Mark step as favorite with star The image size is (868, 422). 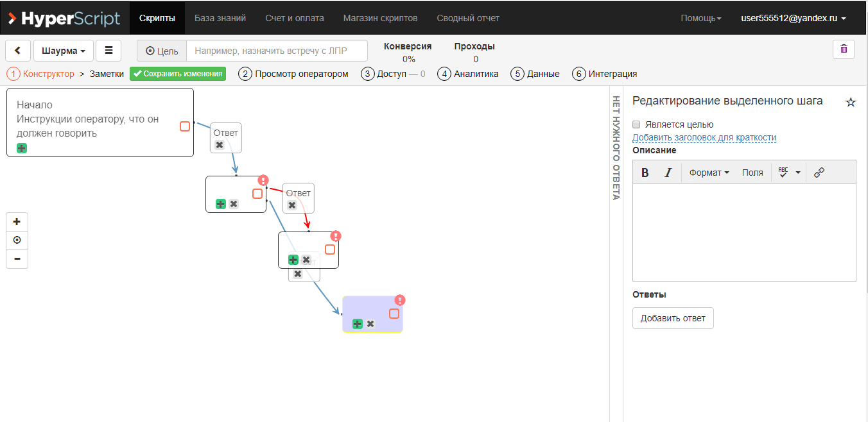(x=851, y=102)
